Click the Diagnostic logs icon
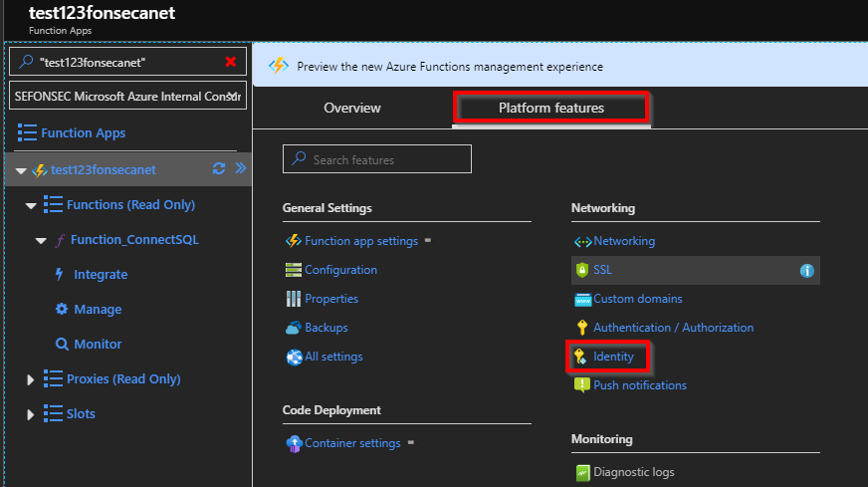The width and height of the screenshot is (868, 487). tap(582, 472)
